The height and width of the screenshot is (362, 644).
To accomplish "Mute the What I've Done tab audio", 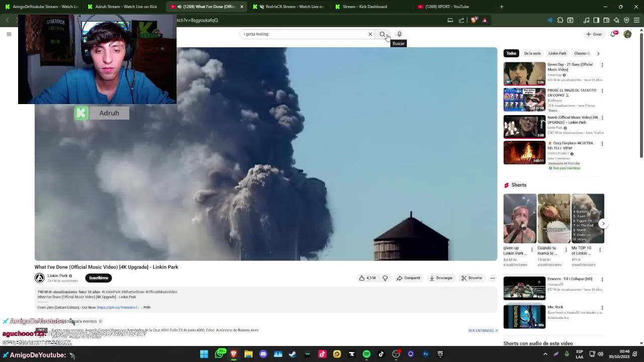I will coord(179,7).
